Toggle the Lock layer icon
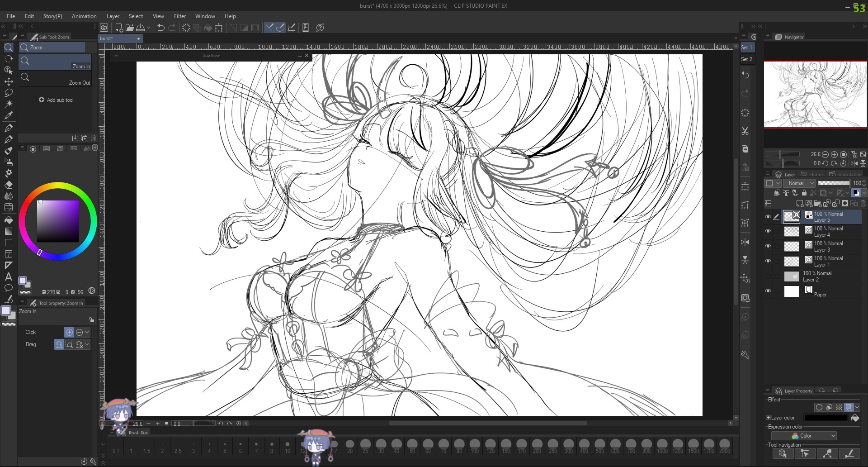 click(x=804, y=193)
